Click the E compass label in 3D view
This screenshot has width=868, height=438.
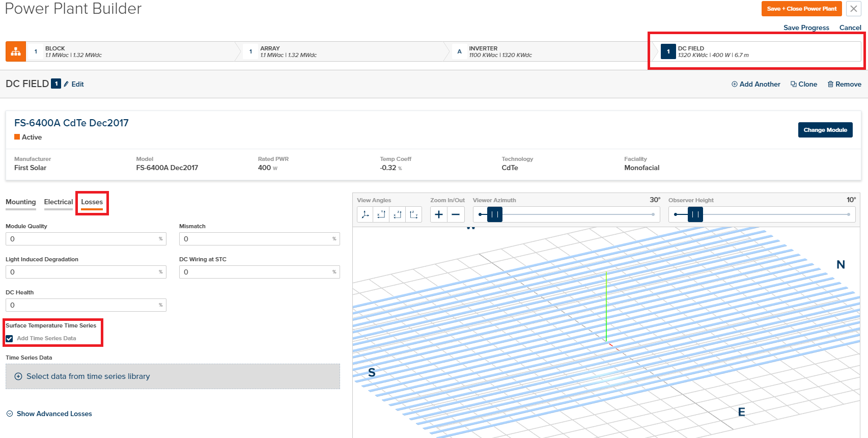click(x=742, y=412)
